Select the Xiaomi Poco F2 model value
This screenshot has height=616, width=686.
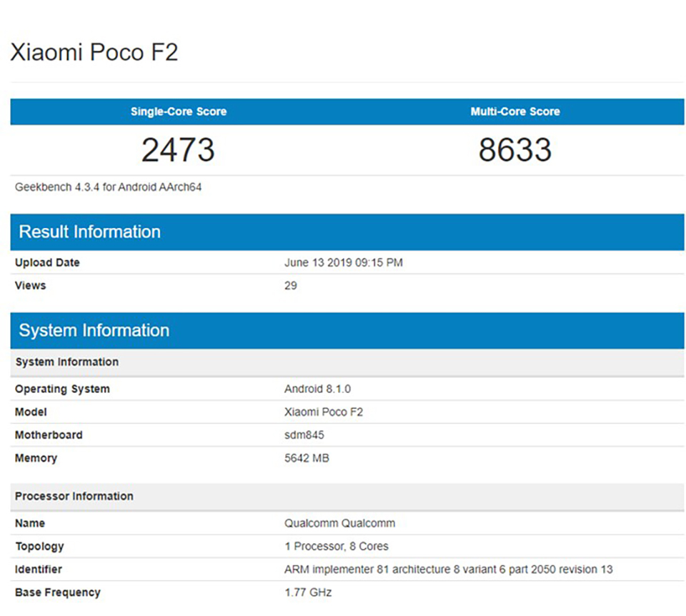pyautogui.click(x=324, y=412)
